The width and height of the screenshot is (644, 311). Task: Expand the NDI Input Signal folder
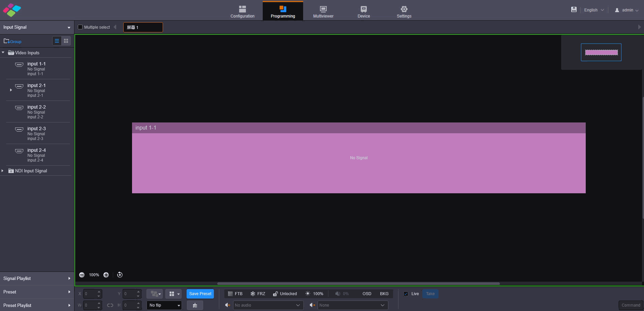3,171
